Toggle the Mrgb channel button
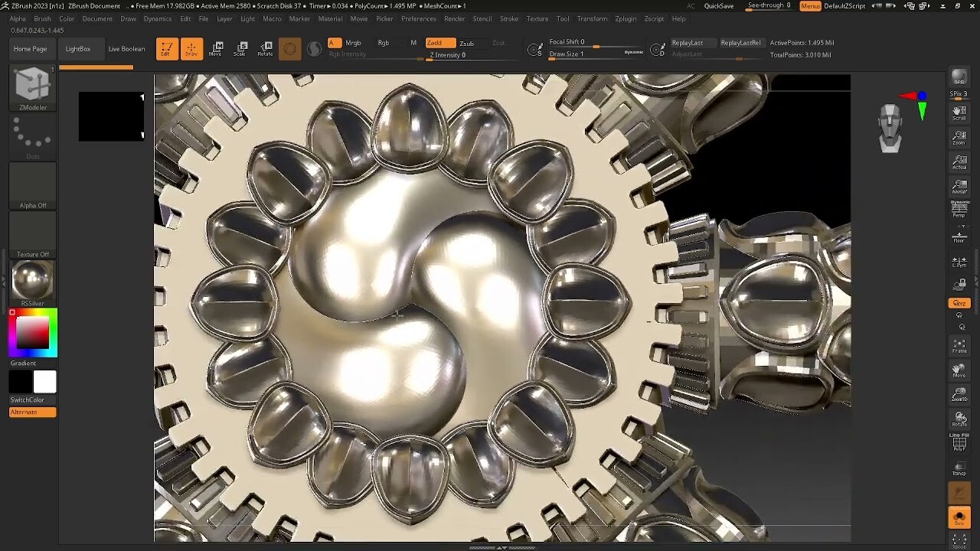The height and width of the screenshot is (551, 980). [x=354, y=43]
